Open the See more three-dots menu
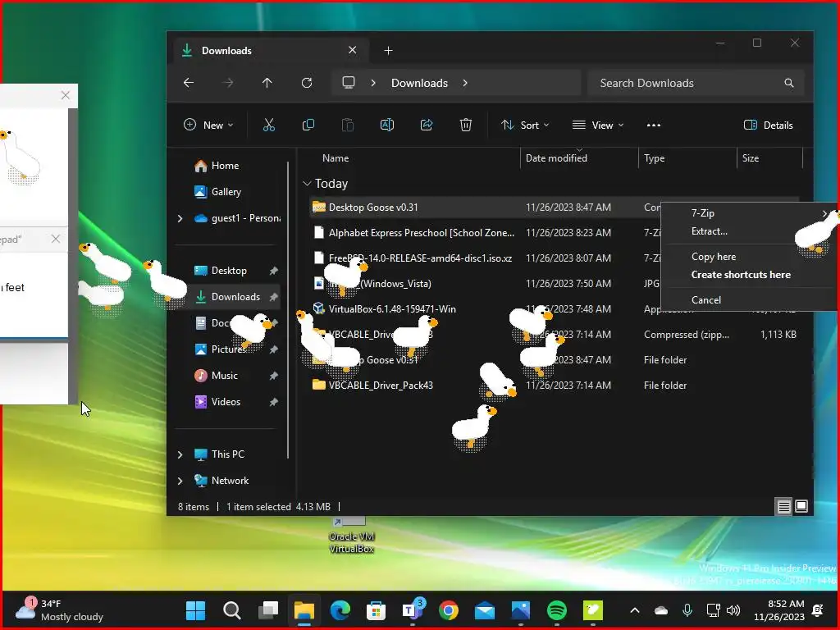The height and width of the screenshot is (630, 840). (654, 126)
